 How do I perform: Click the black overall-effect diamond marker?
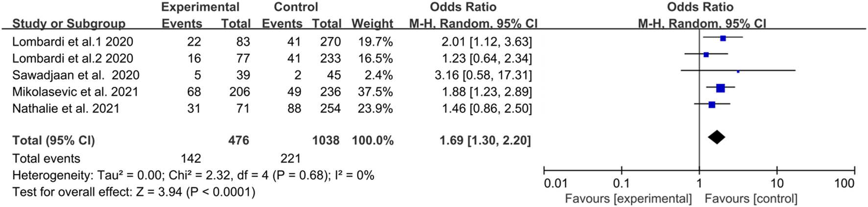coord(716,138)
